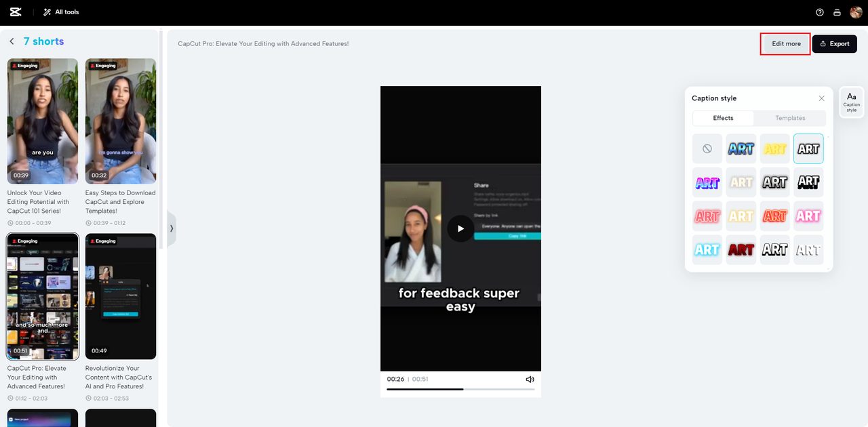Go back using the arrow beside 7 shorts
The height and width of the screenshot is (427, 868).
[x=12, y=41]
